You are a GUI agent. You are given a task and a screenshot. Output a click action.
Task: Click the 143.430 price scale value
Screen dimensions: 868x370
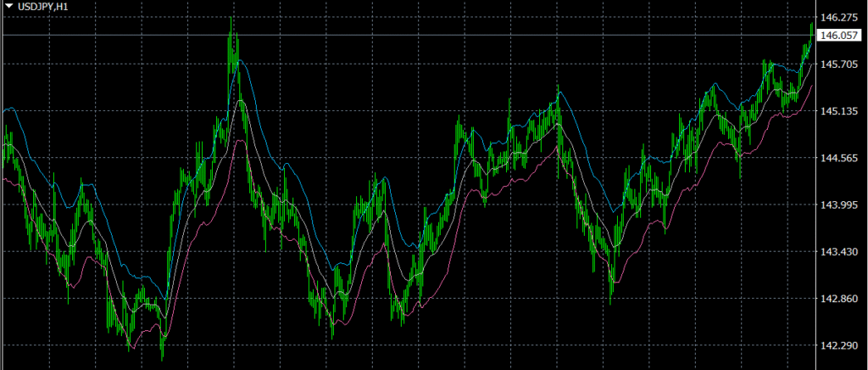(838, 251)
